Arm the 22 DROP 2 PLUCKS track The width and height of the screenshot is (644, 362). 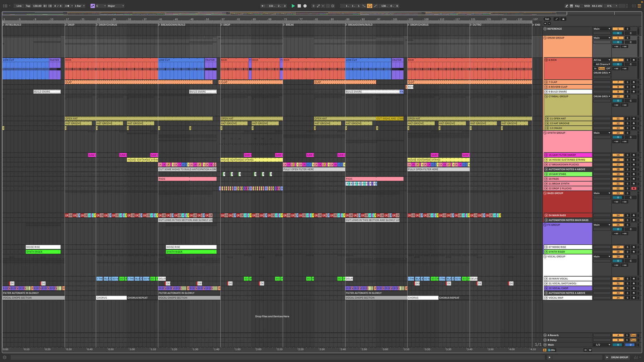point(634,188)
